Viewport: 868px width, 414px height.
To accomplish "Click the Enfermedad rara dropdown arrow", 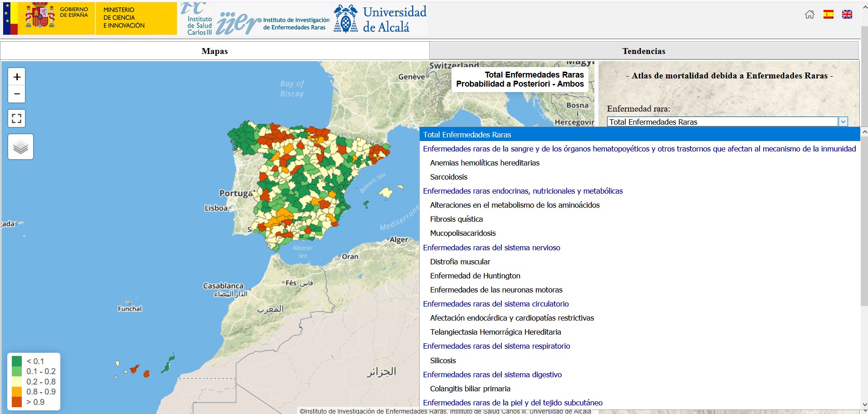I will point(843,122).
